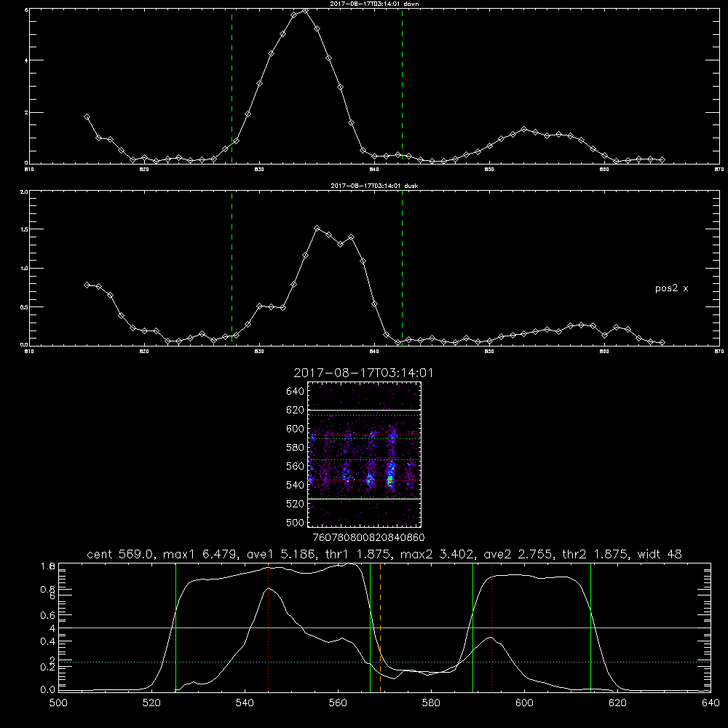Screen dimensions: 728x728
Task: Click the highest diamond marker of the dusk curve
Action: [317, 229]
